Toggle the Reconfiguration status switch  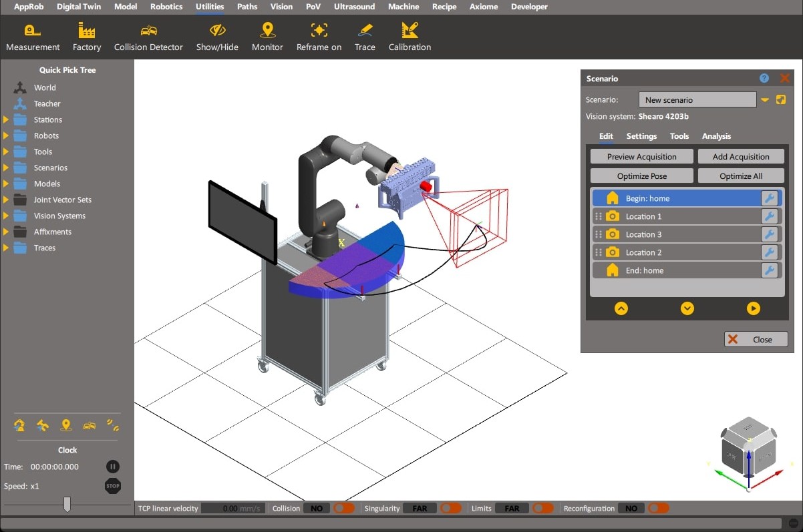(x=658, y=509)
